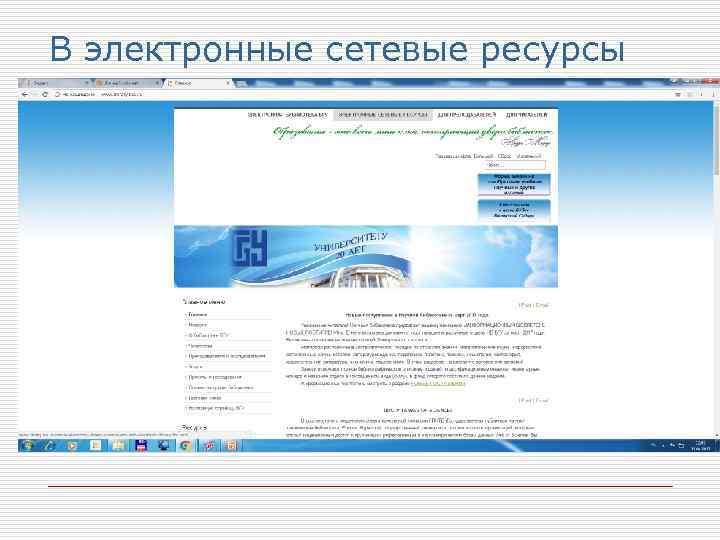Screen dimensions: 720x540
Task: Click the Print | Email link above the second article
Action: [x=533, y=400]
